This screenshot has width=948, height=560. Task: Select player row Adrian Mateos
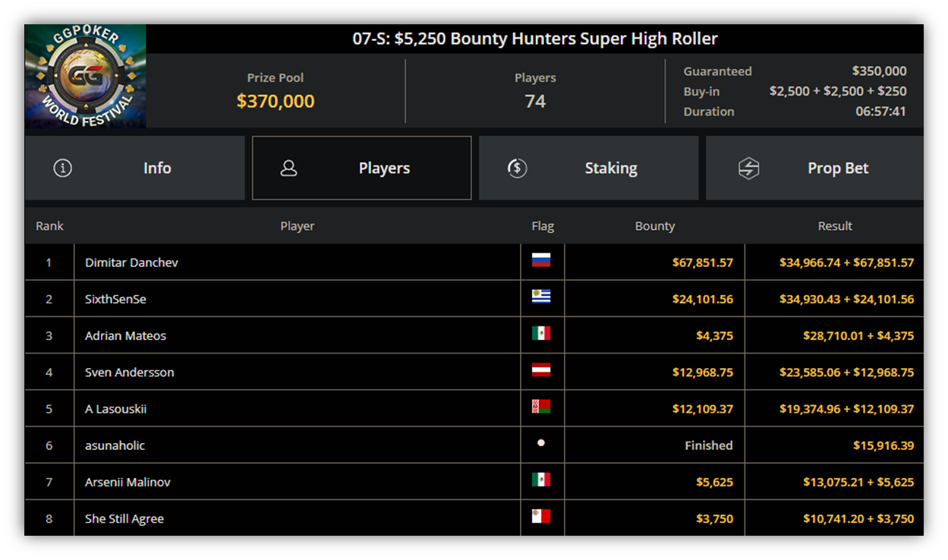[x=474, y=335]
